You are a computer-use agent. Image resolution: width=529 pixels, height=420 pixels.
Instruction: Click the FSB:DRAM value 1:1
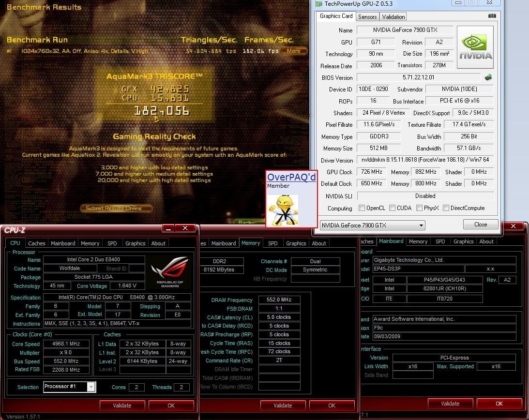[x=279, y=308]
